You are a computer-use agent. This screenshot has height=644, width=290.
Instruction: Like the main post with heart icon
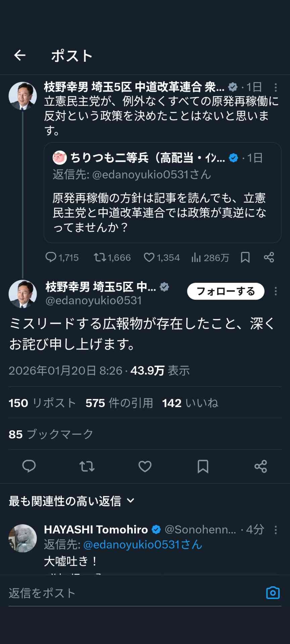pyautogui.click(x=145, y=466)
